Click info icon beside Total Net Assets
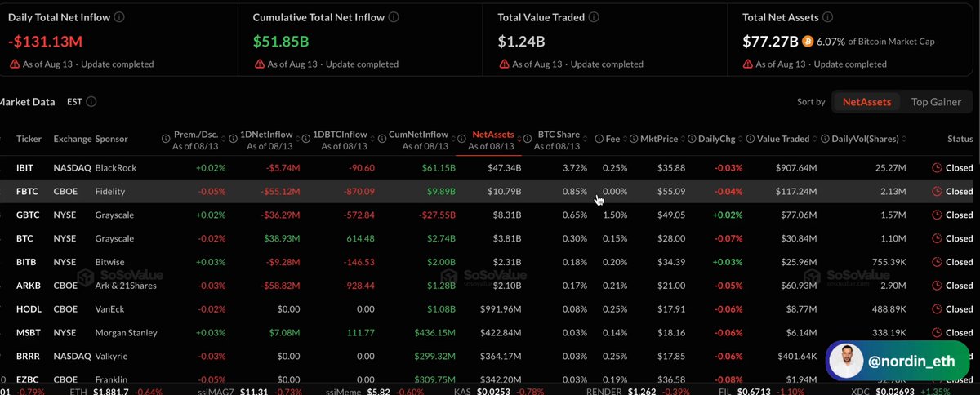Screen dimensions: 980x395 click(827, 16)
